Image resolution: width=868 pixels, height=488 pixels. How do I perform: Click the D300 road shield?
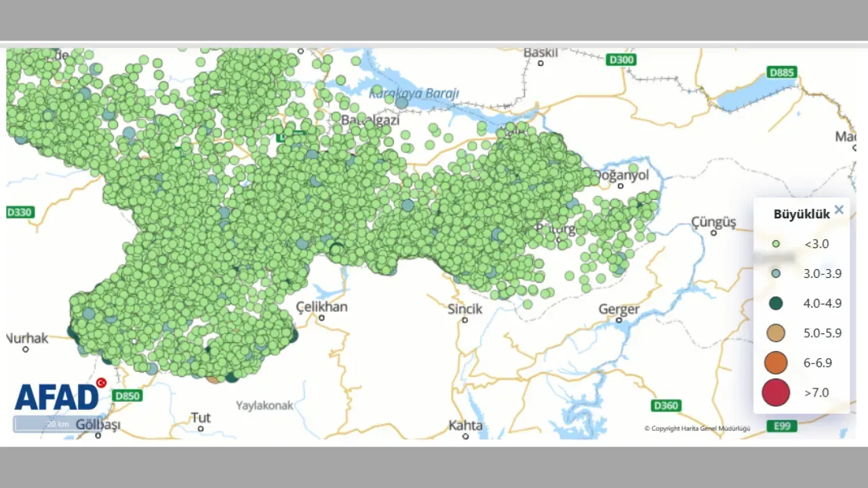(x=621, y=60)
